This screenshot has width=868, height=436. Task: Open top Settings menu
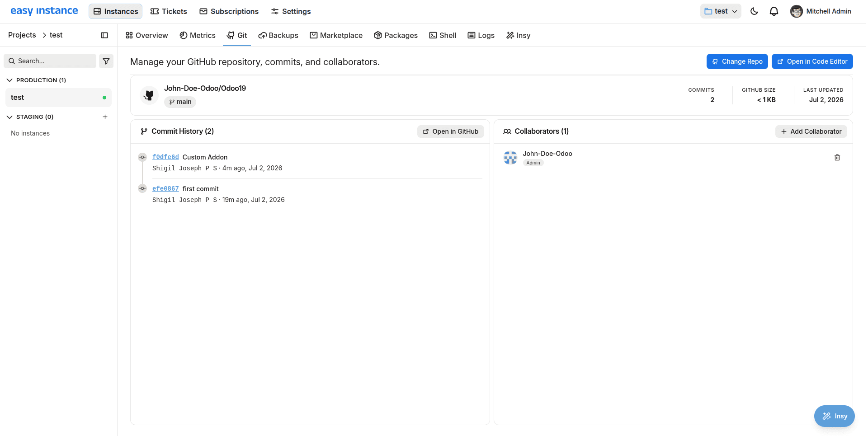(x=291, y=11)
